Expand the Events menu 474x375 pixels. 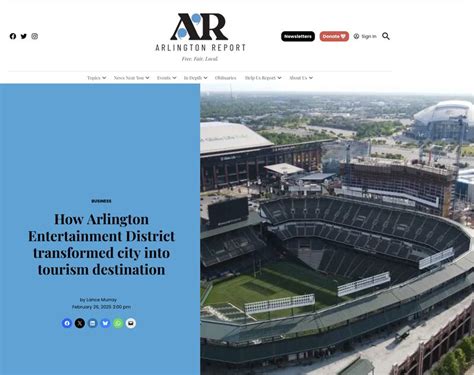[x=166, y=78]
